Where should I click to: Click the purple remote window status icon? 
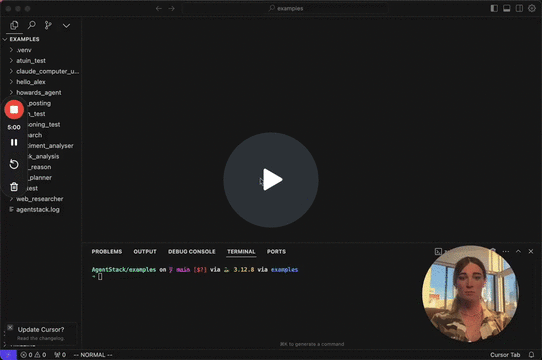tap(8, 355)
